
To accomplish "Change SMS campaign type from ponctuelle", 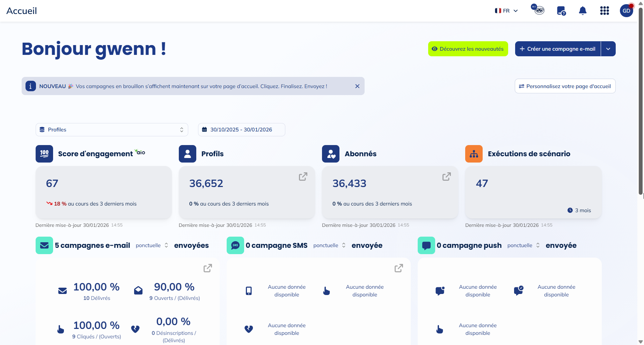I will pos(329,245).
